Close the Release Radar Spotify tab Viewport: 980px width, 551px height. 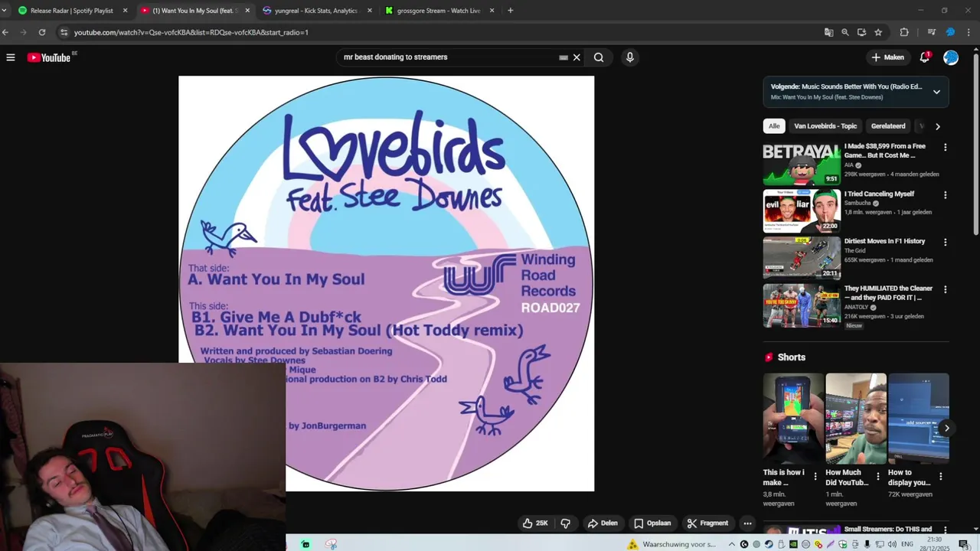pyautogui.click(x=125, y=11)
